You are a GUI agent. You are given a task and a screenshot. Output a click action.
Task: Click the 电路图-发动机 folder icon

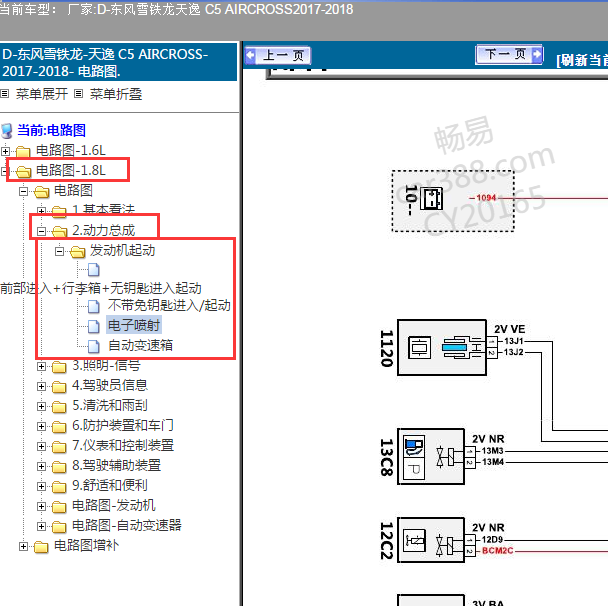[59, 507]
